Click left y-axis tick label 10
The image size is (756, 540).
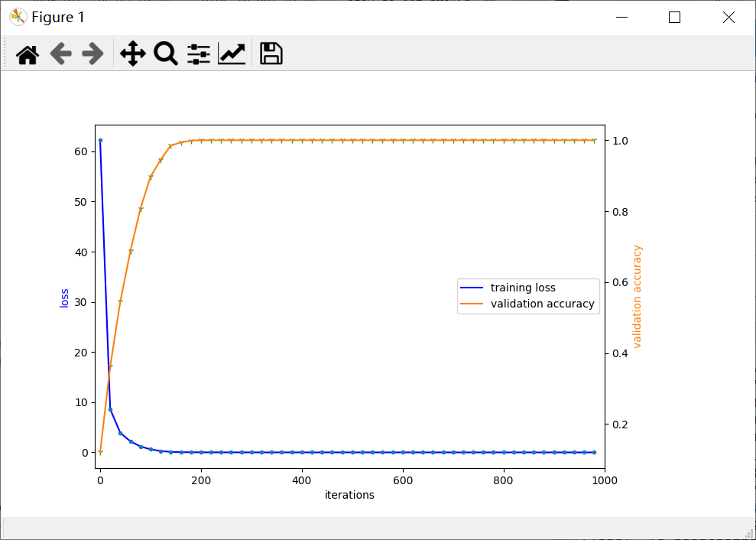82,402
